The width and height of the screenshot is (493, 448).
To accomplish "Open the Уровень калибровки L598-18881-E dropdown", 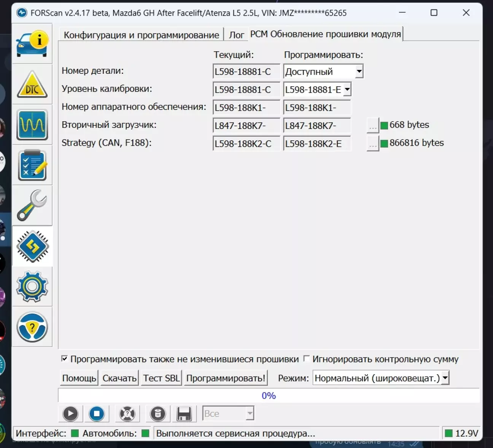I will click(317, 90).
